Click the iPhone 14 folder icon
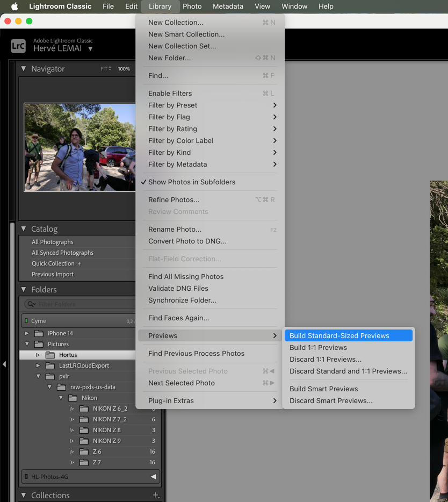448x502 pixels. [39, 333]
